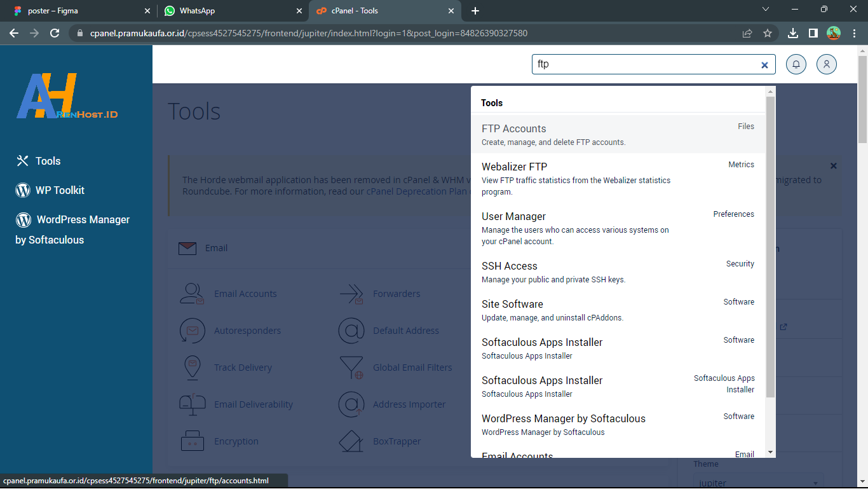Open the notifications bell

(x=796, y=64)
